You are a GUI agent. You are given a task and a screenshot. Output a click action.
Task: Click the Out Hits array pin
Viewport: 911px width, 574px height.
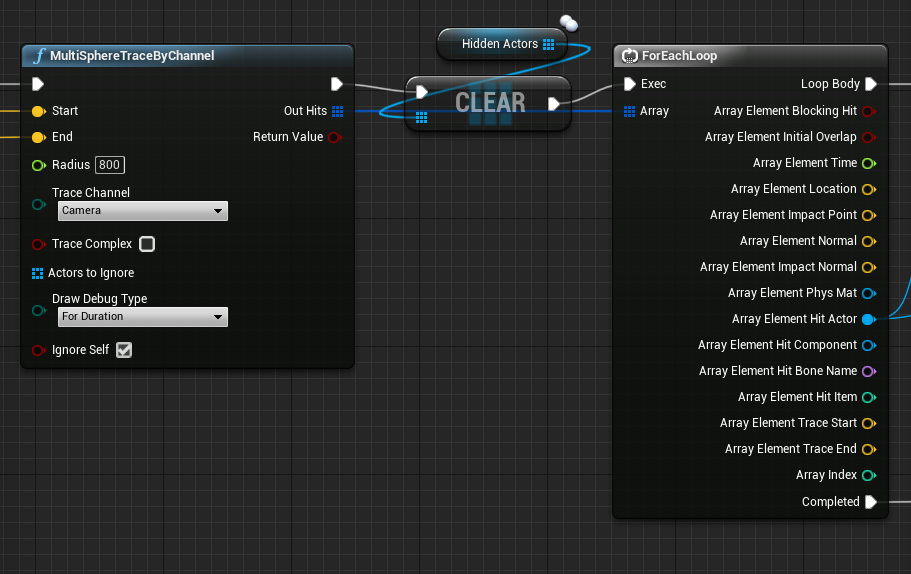[x=337, y=111]
